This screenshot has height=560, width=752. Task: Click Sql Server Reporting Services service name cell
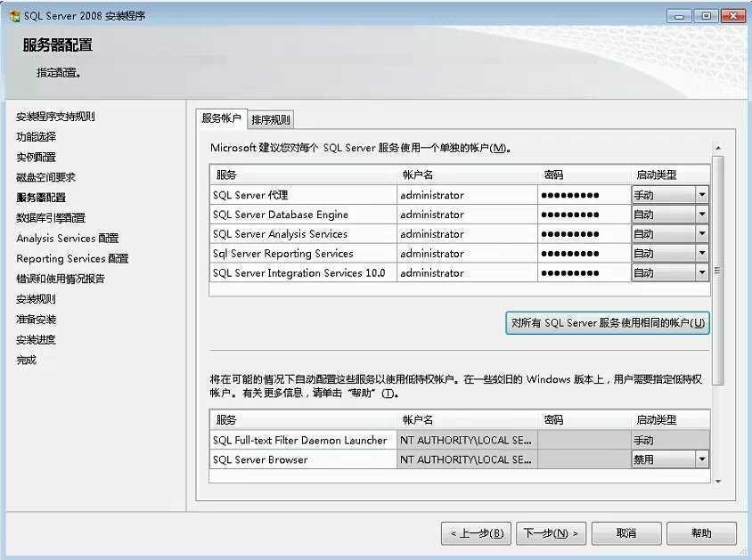click(303, 254)
